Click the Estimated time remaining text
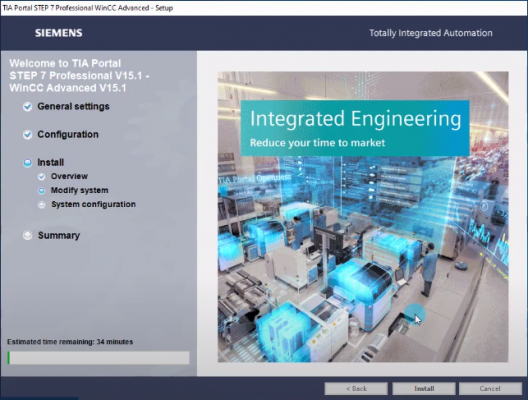This screenshot has height=400, width=528. (70, 342)
